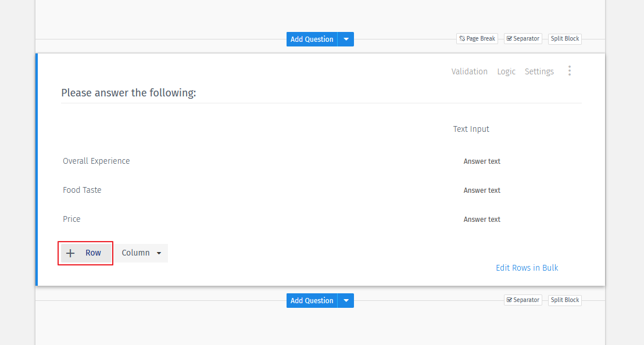Select the Overall Experience row label

pyautogui.click(x=96, y=161)
